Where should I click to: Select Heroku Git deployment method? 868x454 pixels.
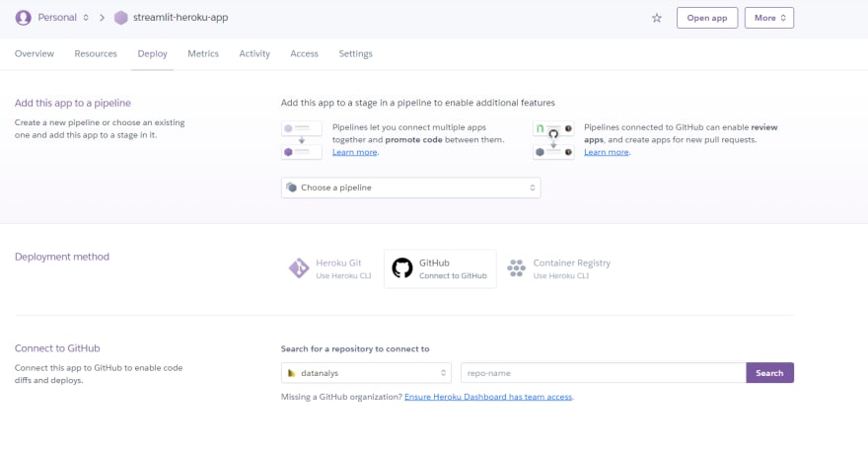330,268
